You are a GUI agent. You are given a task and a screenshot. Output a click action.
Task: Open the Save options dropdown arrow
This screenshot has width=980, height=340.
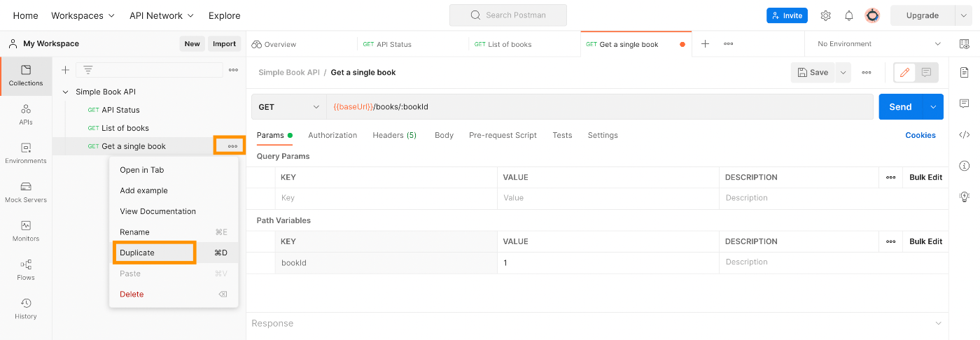click(x=843, y=72)
